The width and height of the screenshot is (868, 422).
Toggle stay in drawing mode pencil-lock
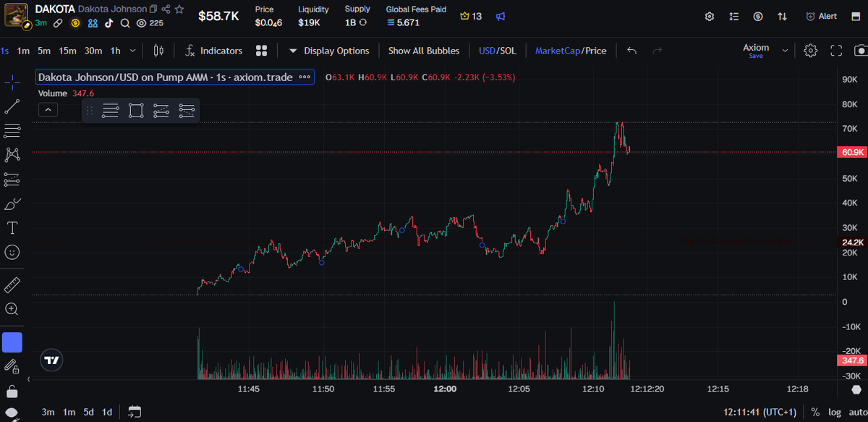12,367
